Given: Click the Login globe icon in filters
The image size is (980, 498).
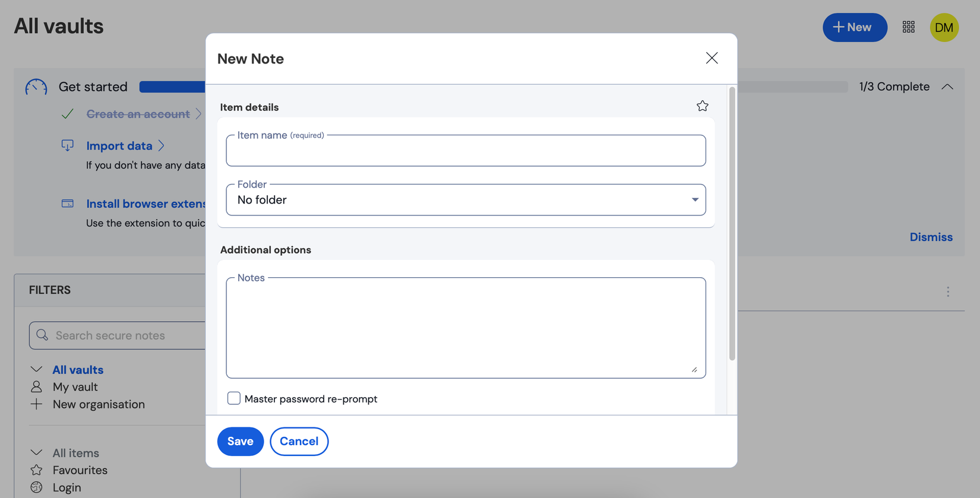Looking at the screenshot, I should click(37, 487).
